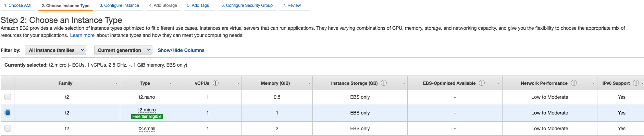Click the EBS-Optimized Available info icon
Screen dimensions: 644x136
(x=482, y=83)
